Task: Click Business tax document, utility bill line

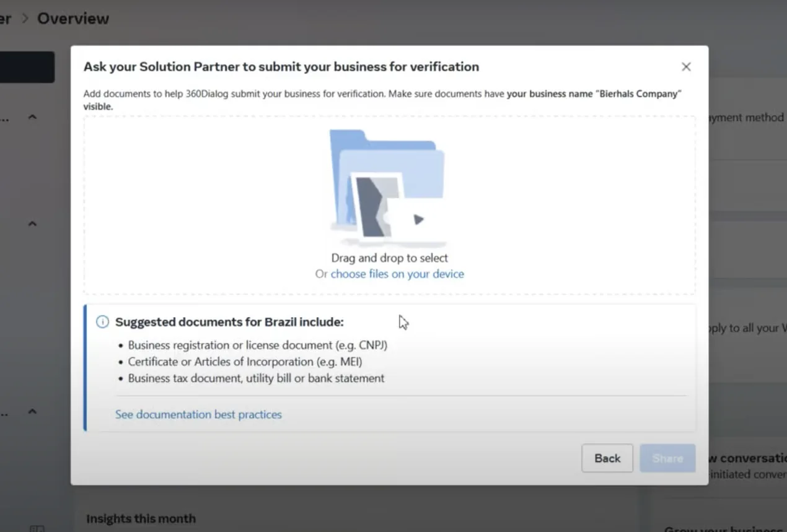Action: click(x=256, y=378)
